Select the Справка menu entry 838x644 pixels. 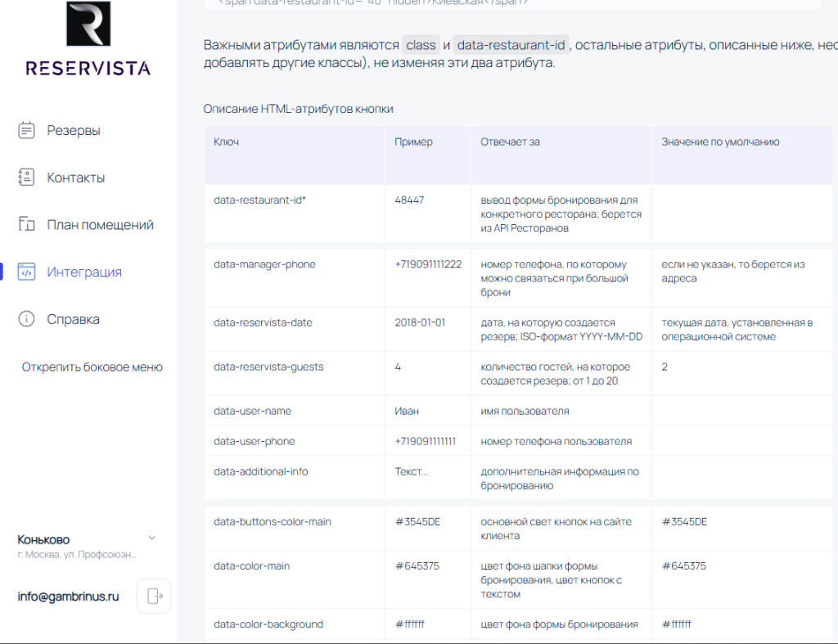coord(73,319)
